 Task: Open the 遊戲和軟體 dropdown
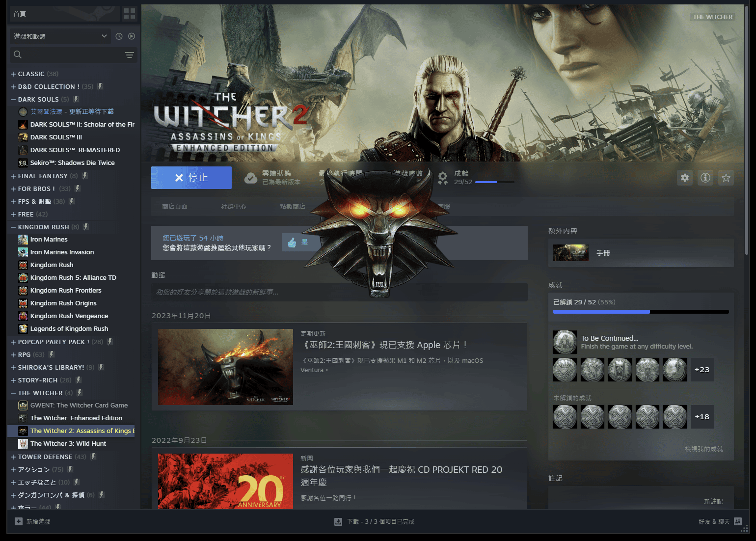60,36
